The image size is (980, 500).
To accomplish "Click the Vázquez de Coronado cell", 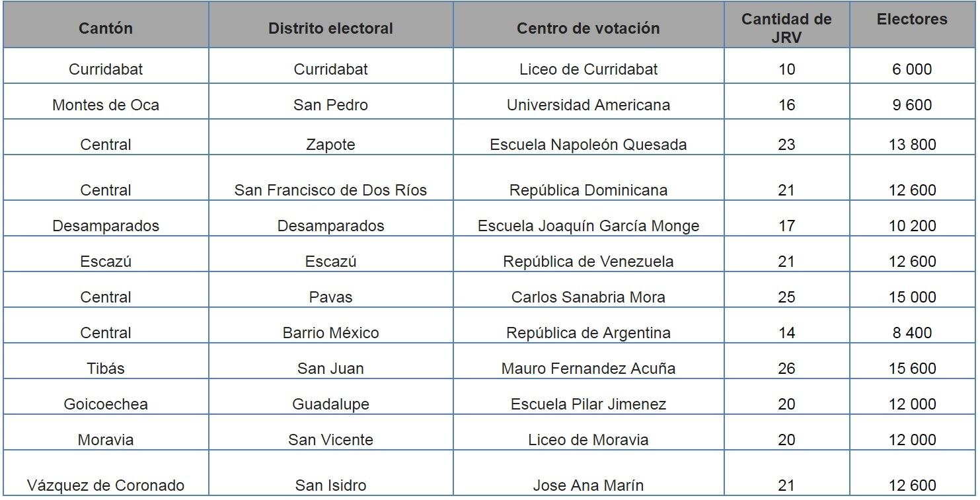I will click(106, 485).
